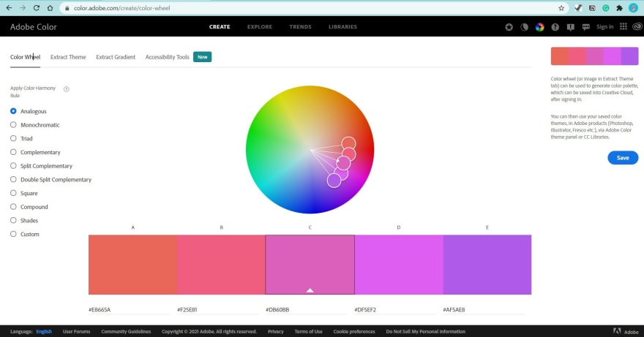Click the #DF5EF2 hex value field

pos(394,309)
